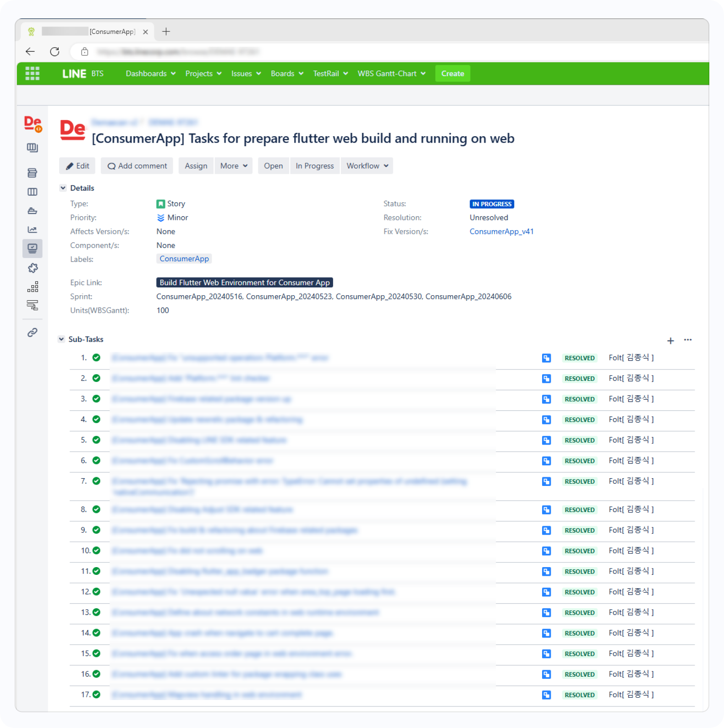
Task: Open the WBS Gantt-Chart dropdown menu
Action: pos(392,73)
